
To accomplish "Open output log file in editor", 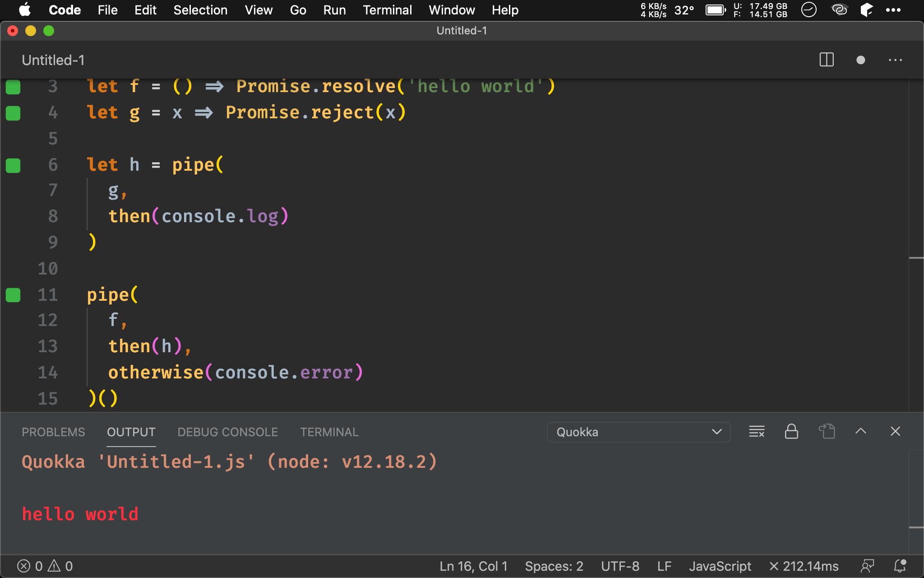I will click(827, 431).
